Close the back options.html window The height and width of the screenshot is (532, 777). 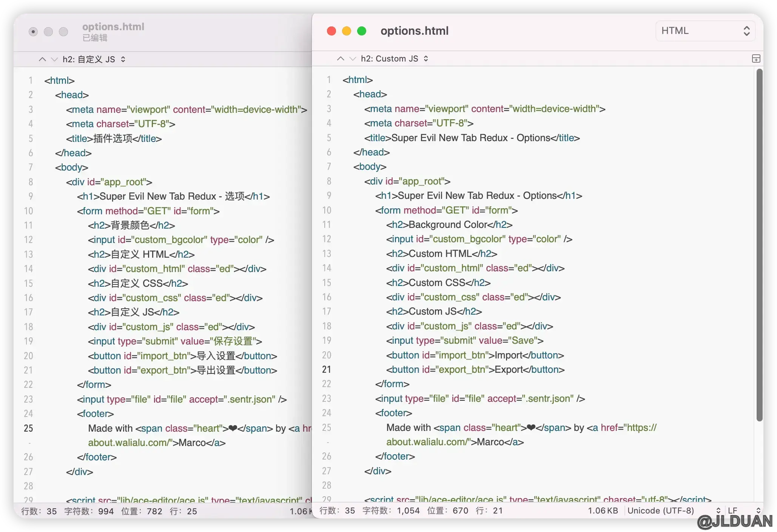(33, 32)
